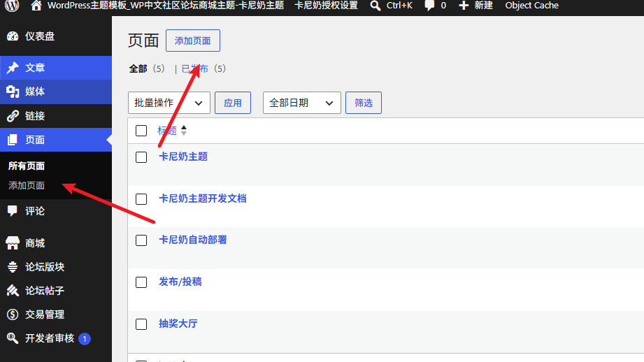Open 论坛版块 menu item
The image size is (644, 362).
click(56, 267)
